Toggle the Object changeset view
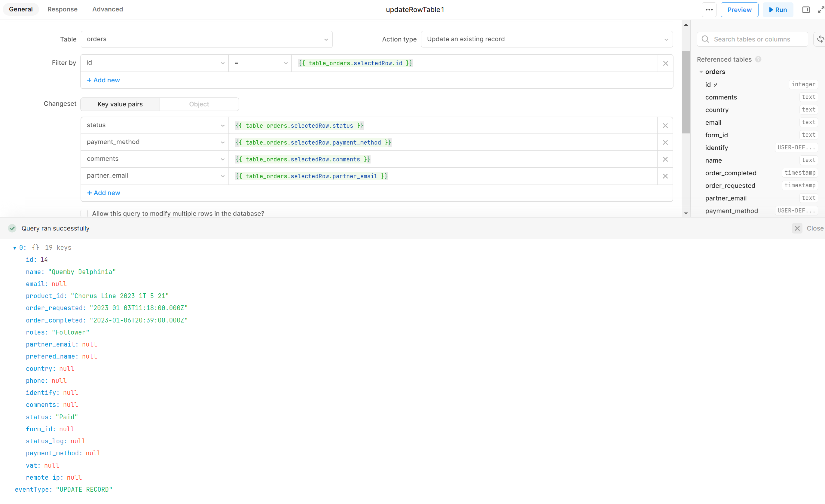The image size is (825, 504). [199, 104]
